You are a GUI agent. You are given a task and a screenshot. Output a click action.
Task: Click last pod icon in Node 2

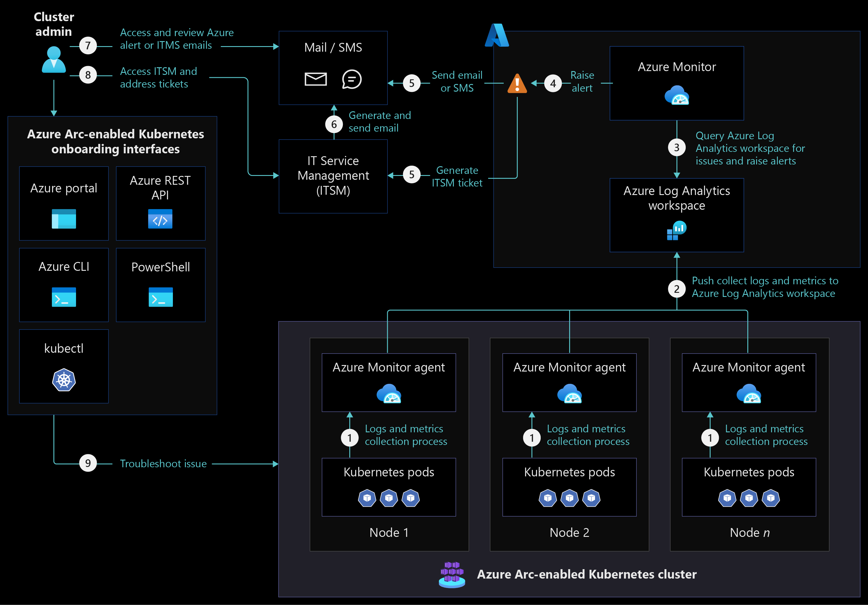(592, 498)
